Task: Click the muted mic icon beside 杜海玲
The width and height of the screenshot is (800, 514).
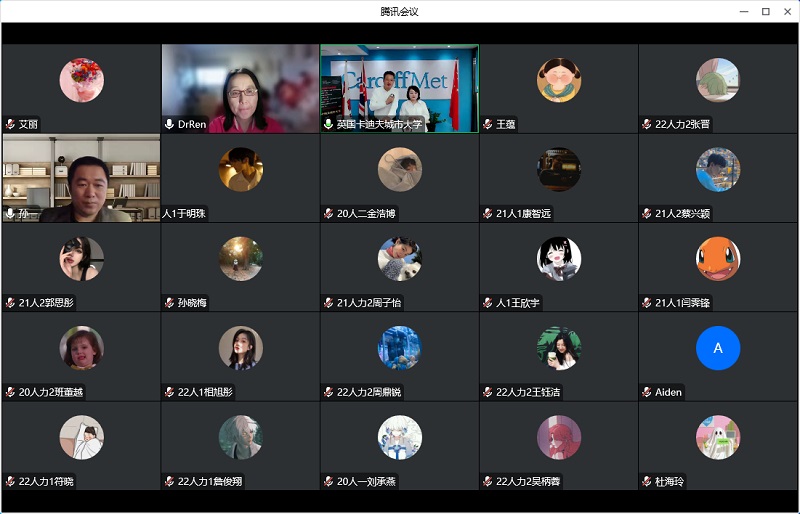Action: point(647,482)
